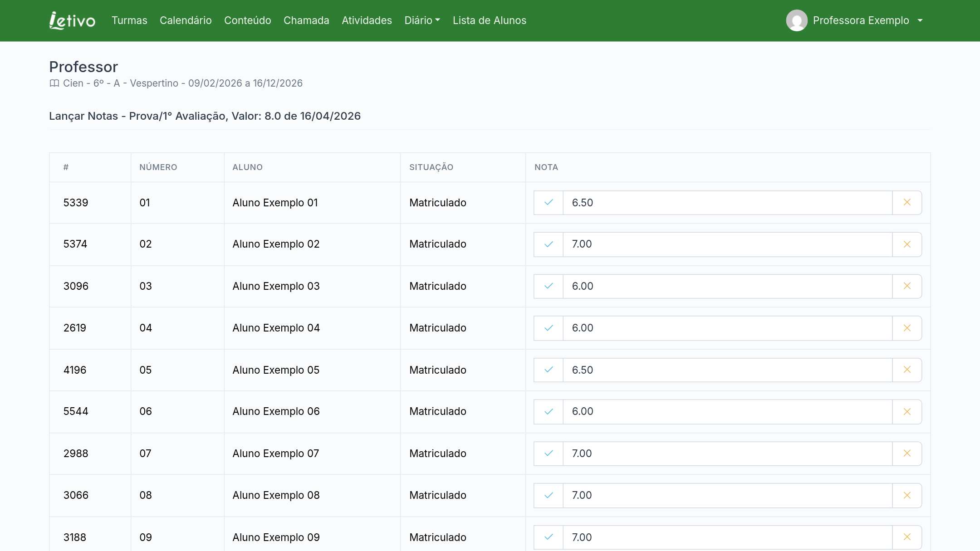
Task: Open the Turmas menu item
Action: 129,20
